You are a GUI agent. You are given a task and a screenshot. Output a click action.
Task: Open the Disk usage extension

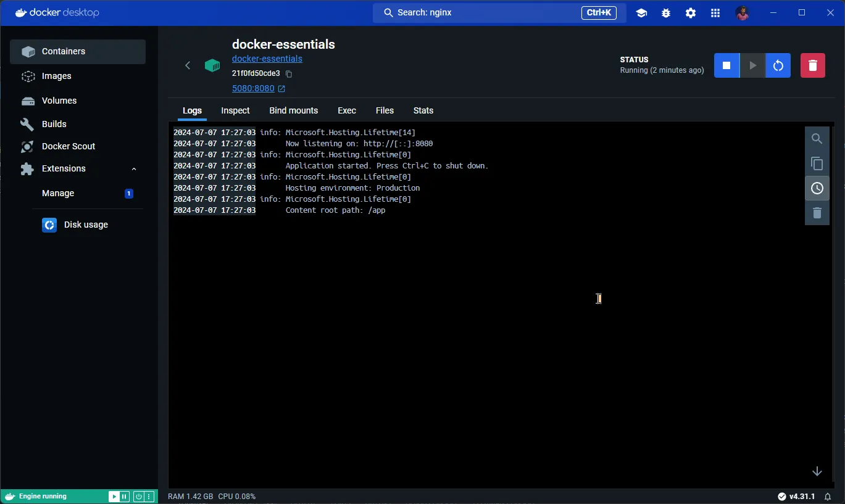pos(86,225)
